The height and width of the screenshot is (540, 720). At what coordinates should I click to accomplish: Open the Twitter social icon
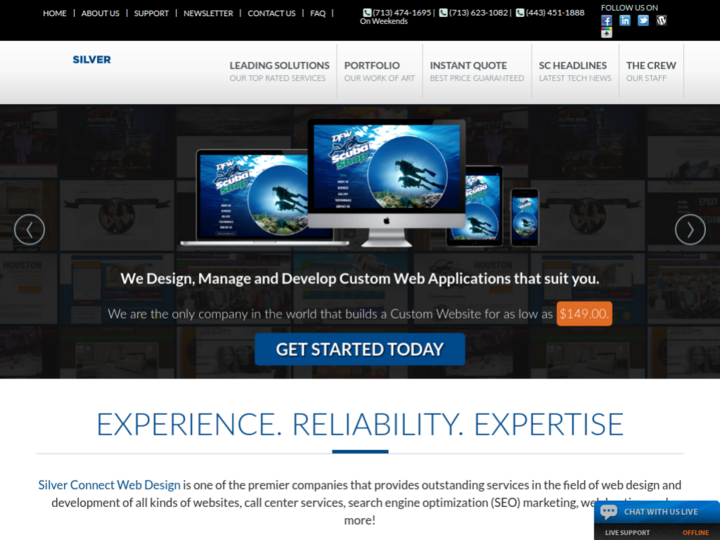[643, 20]
